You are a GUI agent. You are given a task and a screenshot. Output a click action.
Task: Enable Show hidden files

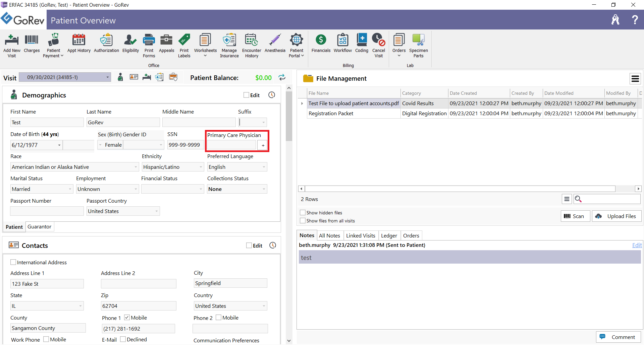pyautogui.click(x=303, y=212)
